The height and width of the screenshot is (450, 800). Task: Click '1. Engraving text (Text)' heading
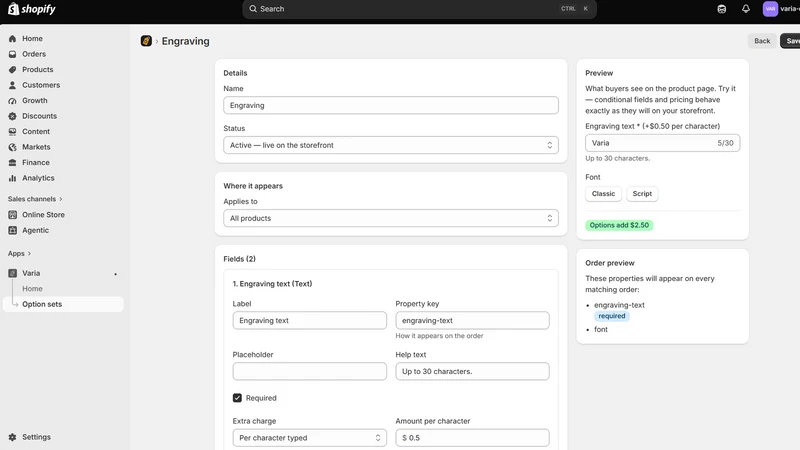click(x=272, y=284)
